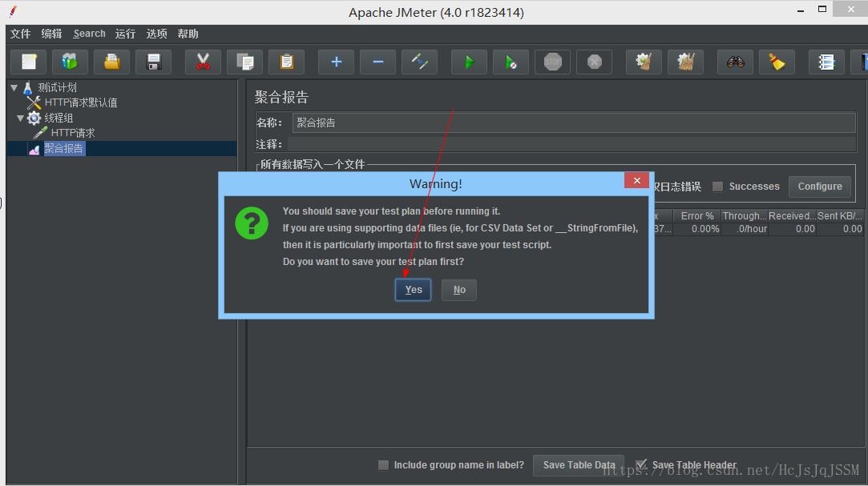Uncheck Save Table Header checkbox
This screenshot has height=486, width=868.
click(641, 465)
